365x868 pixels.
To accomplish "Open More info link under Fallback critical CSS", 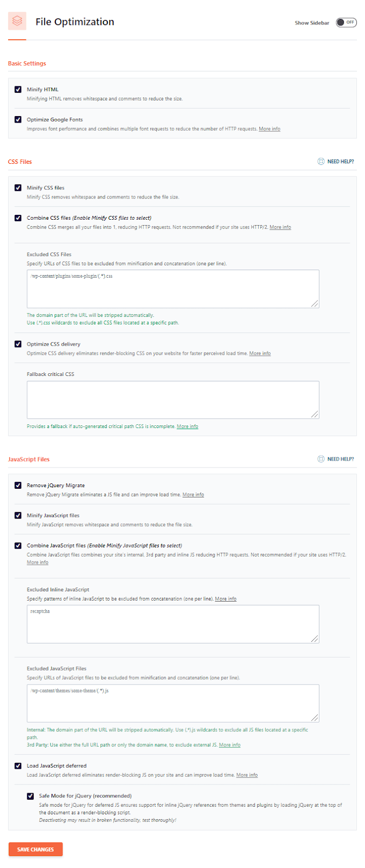I will click(x=188, y=426).
